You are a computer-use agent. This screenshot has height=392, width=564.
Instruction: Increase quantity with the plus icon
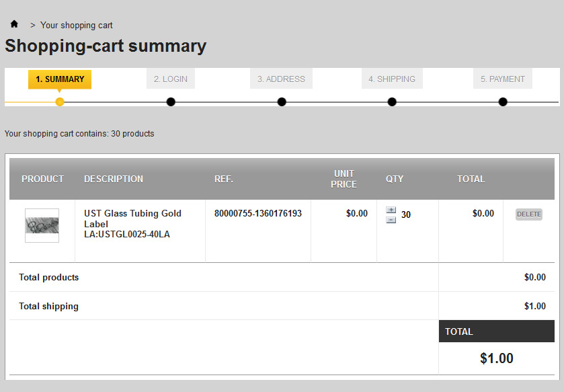pos(391,210)
